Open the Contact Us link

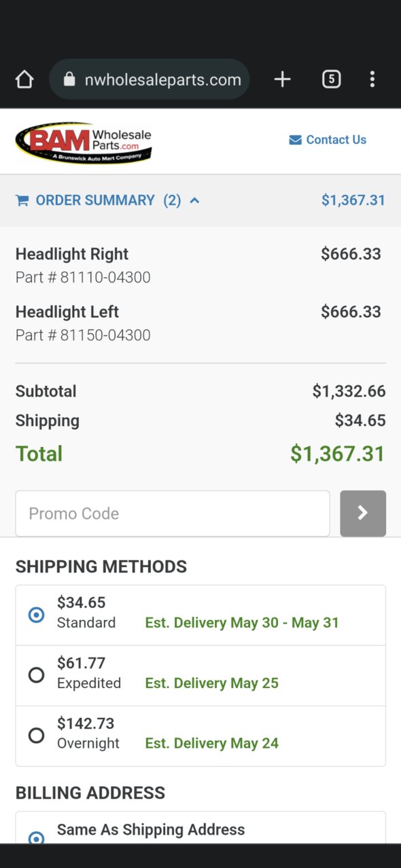coord(336,140)
